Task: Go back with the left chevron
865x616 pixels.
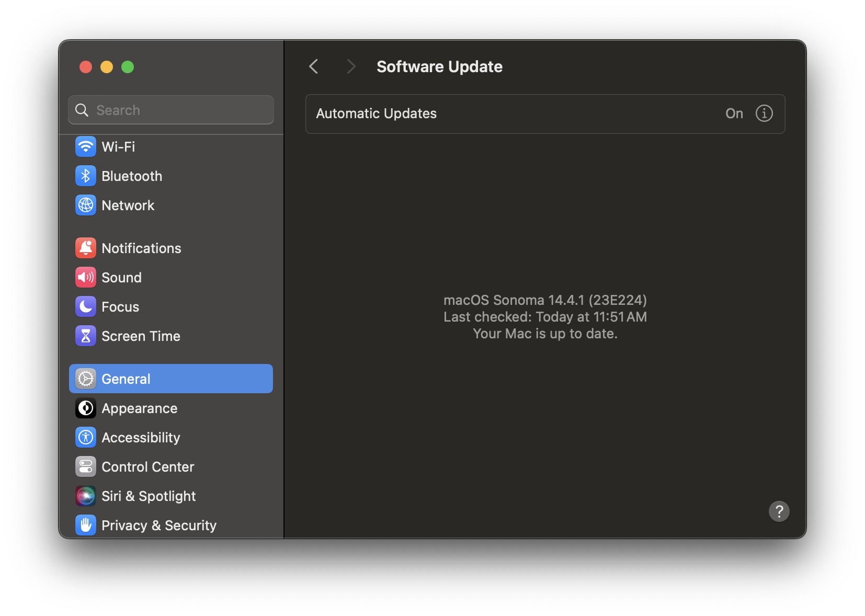Action: [x=314, y=66]
